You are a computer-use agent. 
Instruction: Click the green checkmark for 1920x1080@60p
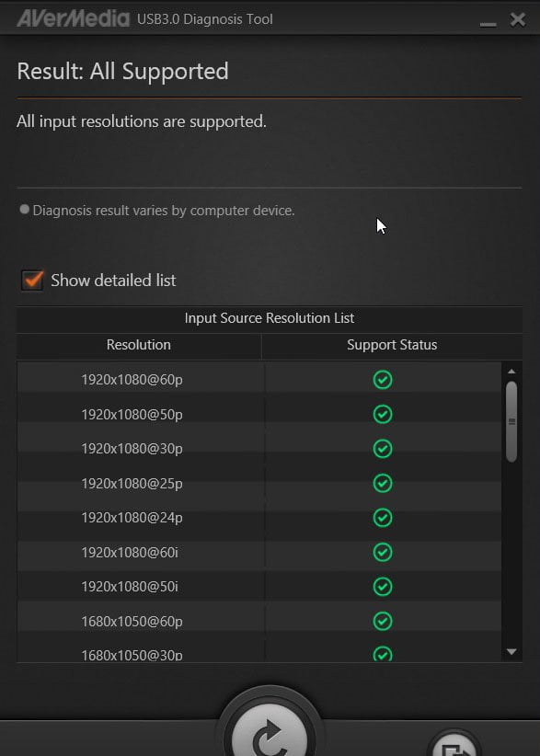pyautogui.click(x=383, y=380)
